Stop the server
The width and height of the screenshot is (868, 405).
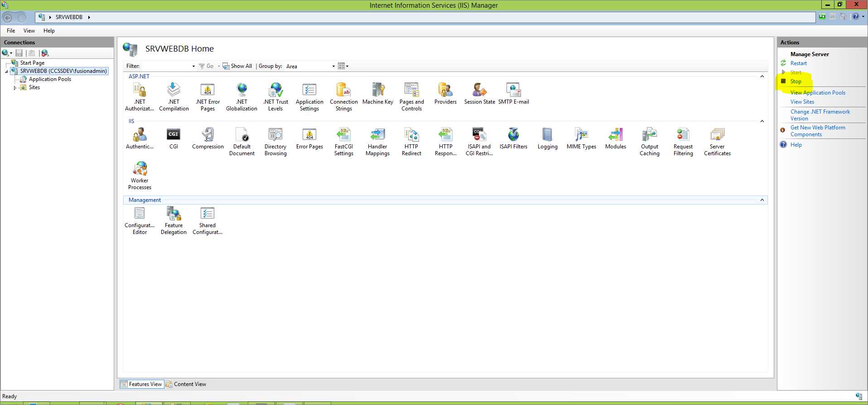pyautogui.click(x=796, y=81)
